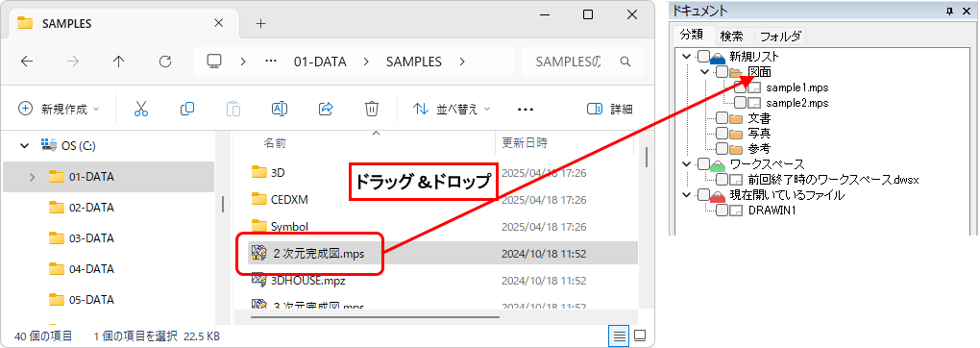
Task: Pin the ドキュメント panel
Action: pos(949,11)
